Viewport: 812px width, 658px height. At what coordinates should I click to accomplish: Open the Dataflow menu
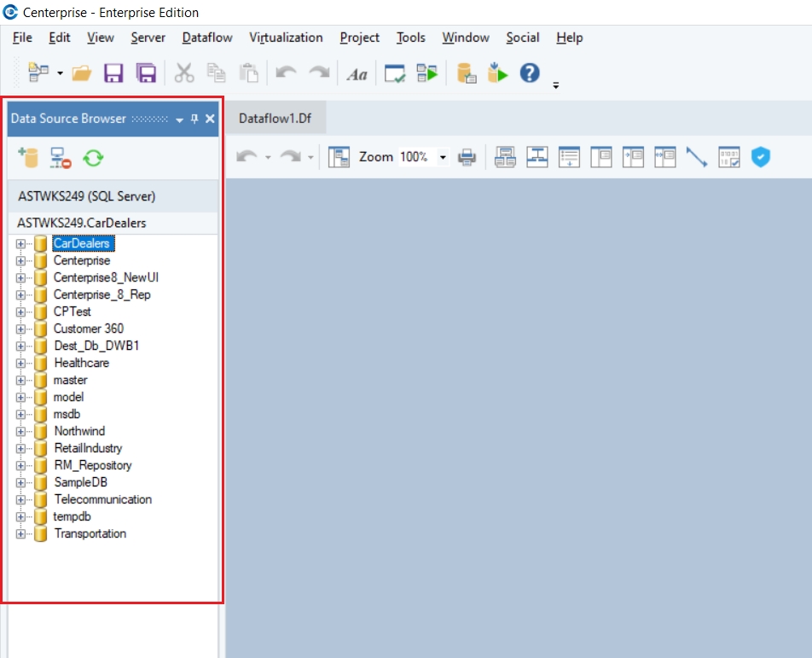click(x=207, y=38)
